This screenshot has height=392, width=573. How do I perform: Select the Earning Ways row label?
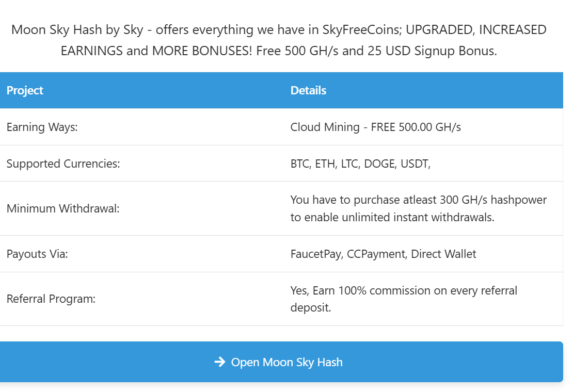pos(42,127)
